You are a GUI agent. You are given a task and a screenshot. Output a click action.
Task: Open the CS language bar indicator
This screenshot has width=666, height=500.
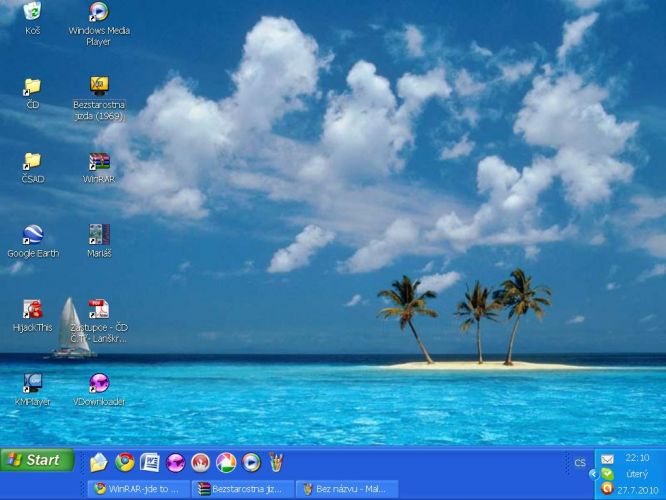pos(580,463)
